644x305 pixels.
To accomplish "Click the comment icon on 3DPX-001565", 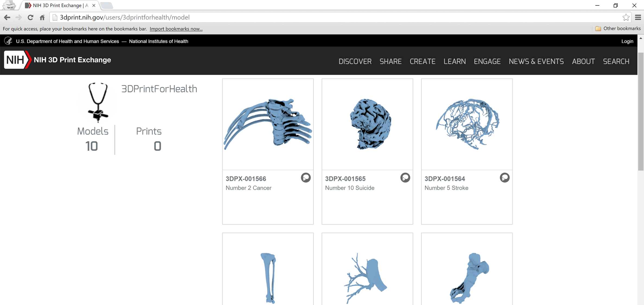I will pyautogui.click(x=405, y=178).
